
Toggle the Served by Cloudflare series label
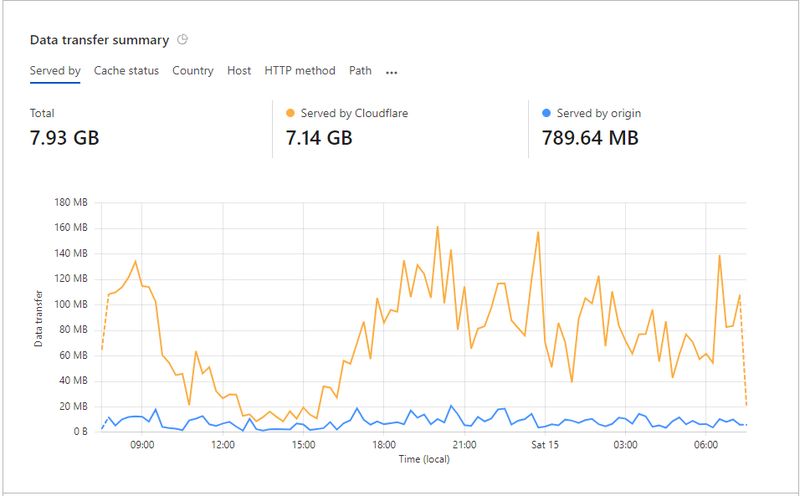(x=354, y=113)
